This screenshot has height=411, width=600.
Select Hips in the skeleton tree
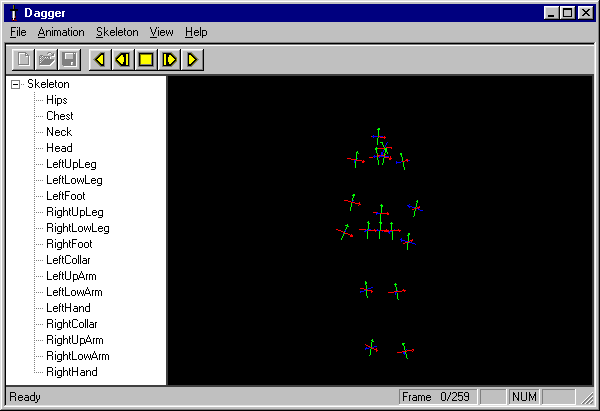coord(57,100)
